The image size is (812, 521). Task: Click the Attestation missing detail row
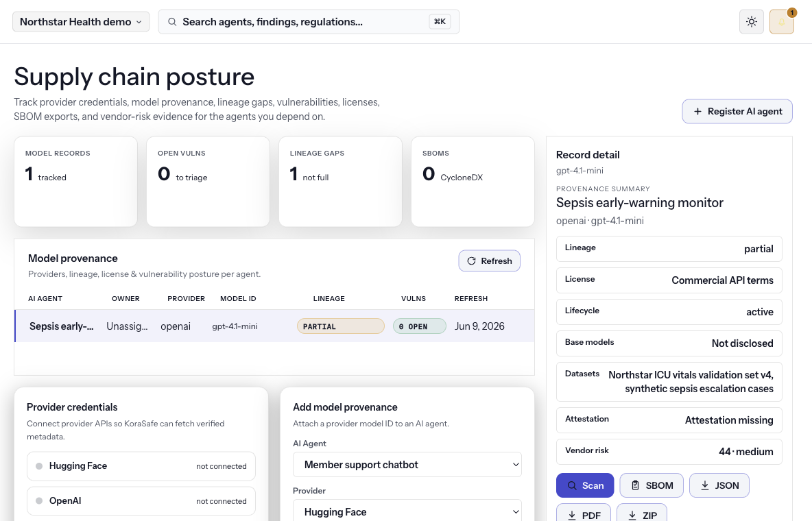point(669,420)
